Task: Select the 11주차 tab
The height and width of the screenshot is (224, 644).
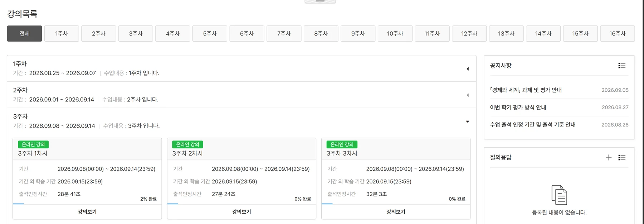Action: coord(432,33)
